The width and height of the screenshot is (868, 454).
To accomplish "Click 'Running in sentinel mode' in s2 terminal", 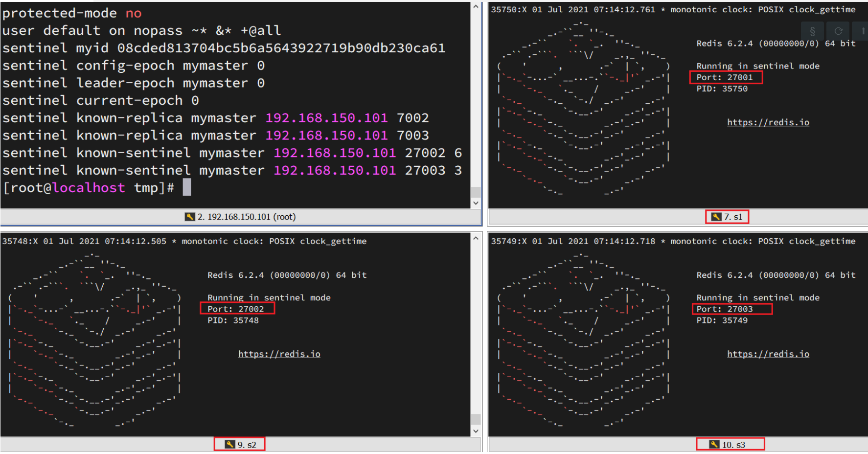I will click(x=269, y=297).
